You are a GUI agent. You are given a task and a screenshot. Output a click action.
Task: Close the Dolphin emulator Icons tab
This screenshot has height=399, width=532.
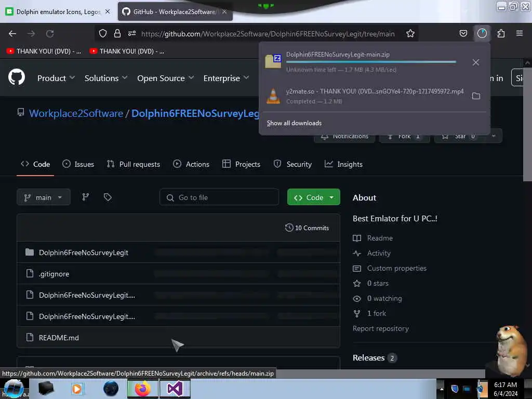tap(108, 11)
